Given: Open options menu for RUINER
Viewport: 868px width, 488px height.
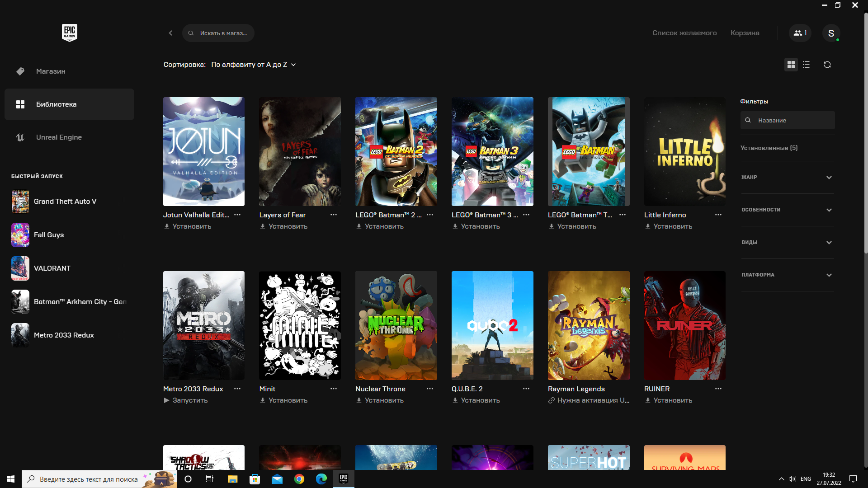Looking at the screenshot, I should click(718, 389).
